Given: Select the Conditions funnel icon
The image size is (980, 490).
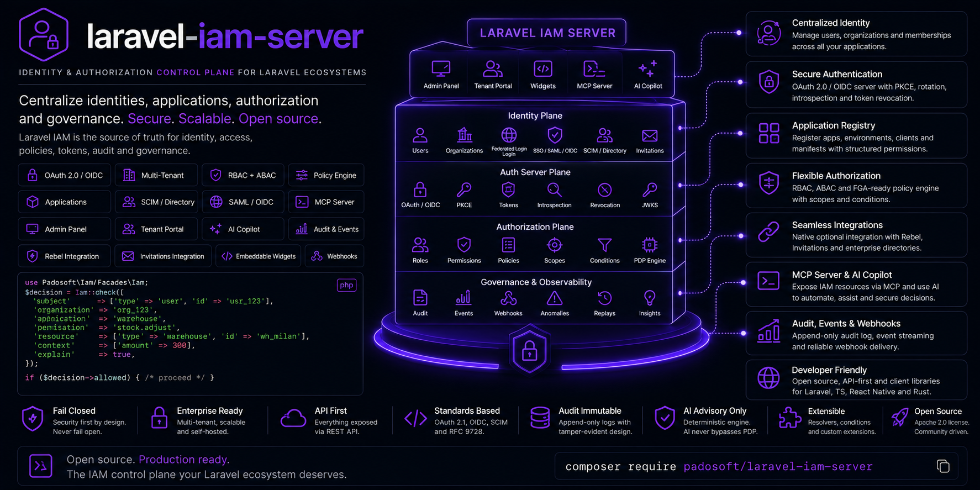Looking at the screenshot, I should [605, 244].
